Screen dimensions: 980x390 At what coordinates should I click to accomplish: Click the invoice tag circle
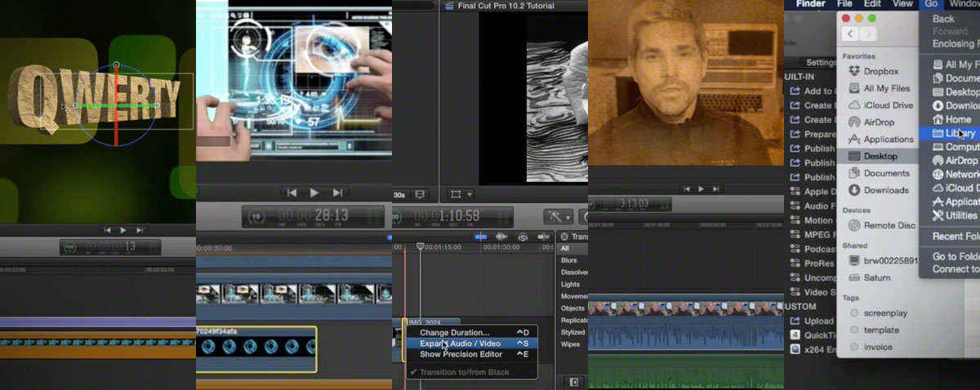[854, 348]
